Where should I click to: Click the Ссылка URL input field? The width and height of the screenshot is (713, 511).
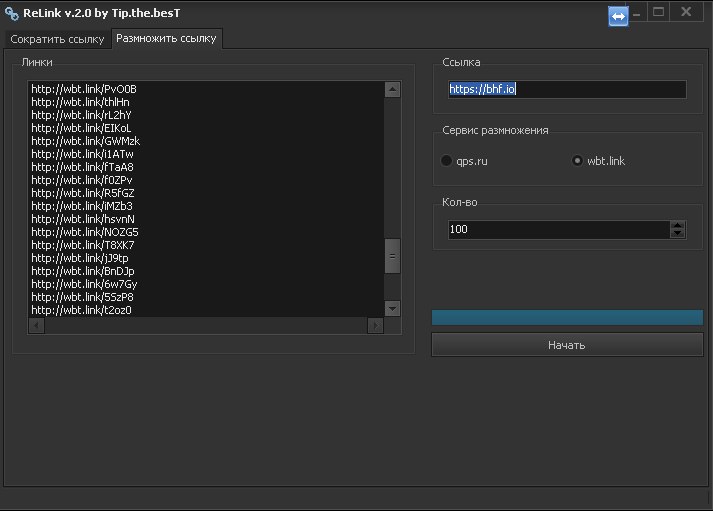click(x=567, y=89)
